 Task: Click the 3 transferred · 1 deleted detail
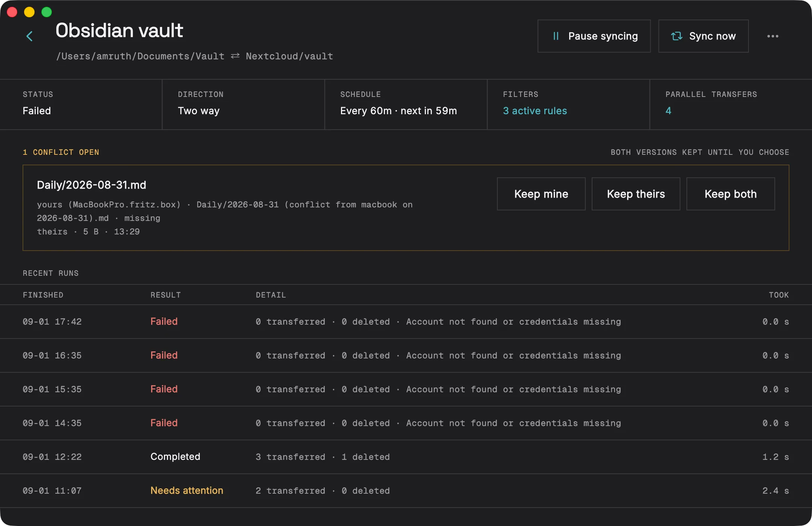tap(323, 457)
